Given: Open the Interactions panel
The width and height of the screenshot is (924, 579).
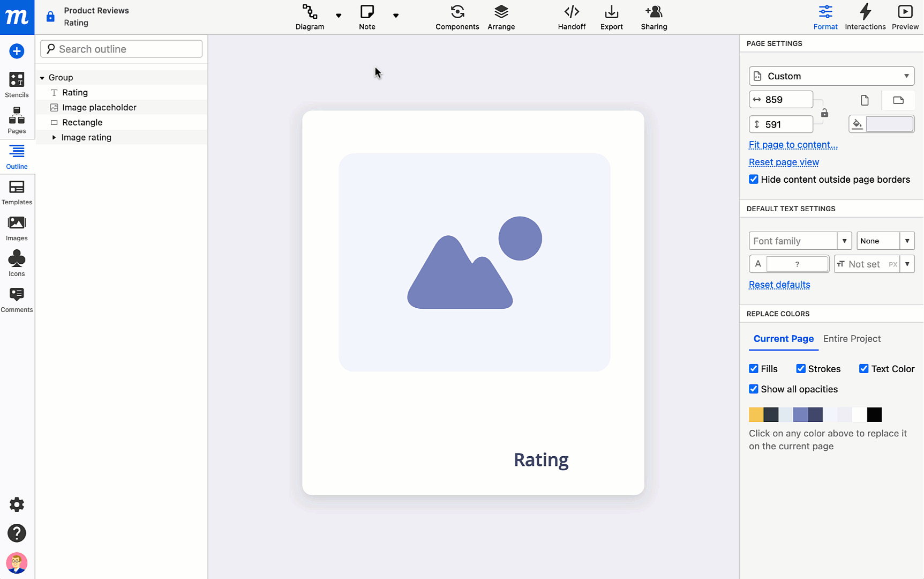Looking at the screenshot, I should (x=865, y=17).
